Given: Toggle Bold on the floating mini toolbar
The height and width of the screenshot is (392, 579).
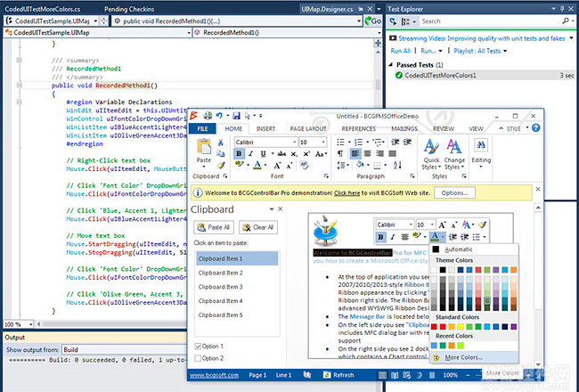Looking at the screenshot, I should point(380,237).
